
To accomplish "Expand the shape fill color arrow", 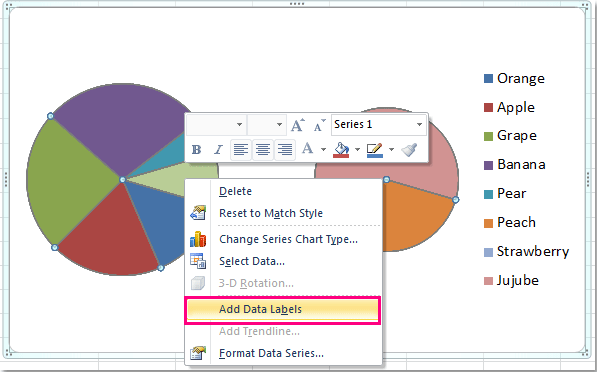I will pos(357,150).
